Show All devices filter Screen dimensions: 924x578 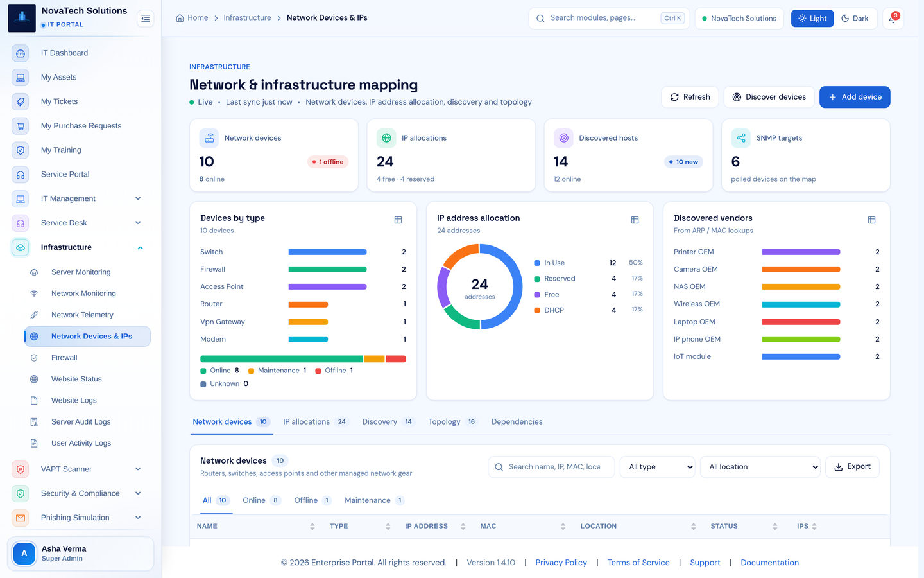pyautogui.click(x=215, y=500)
